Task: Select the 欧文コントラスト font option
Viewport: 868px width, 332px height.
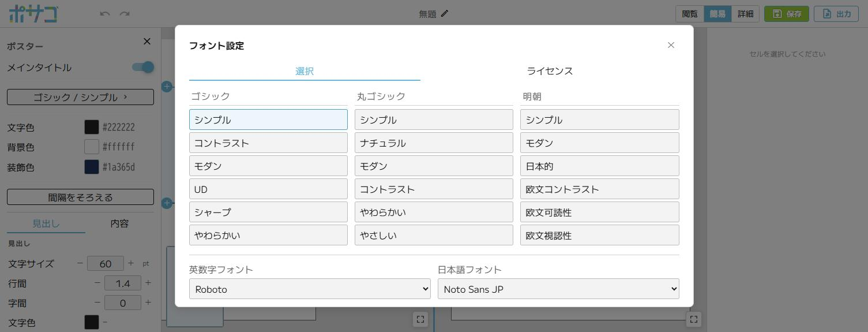Action: (600, 189)
